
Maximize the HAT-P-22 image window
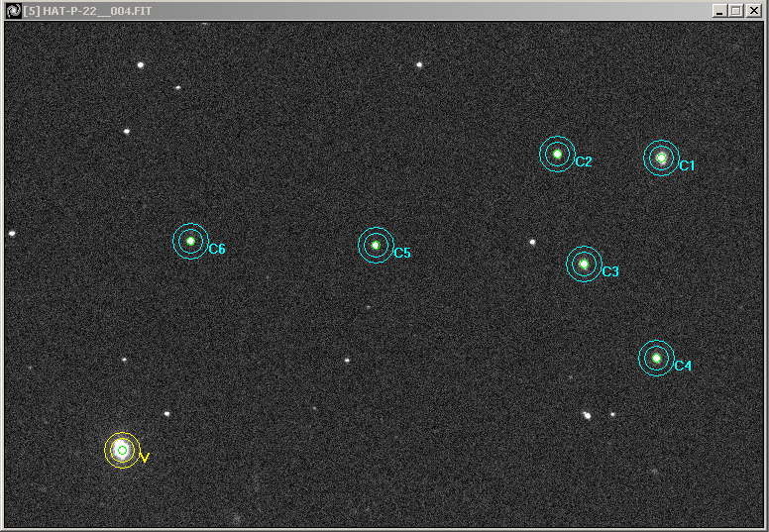click(x=736, y=10)
